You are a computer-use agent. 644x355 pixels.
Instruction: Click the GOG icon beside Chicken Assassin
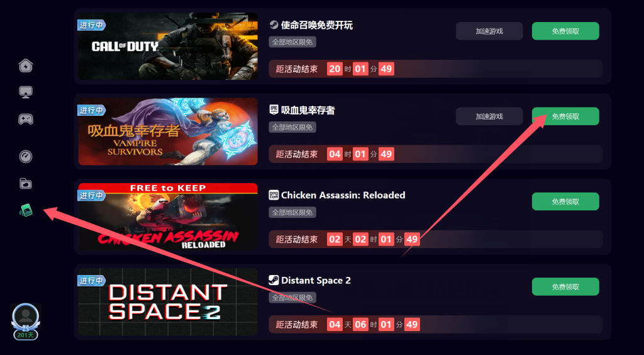coord(274,195)
